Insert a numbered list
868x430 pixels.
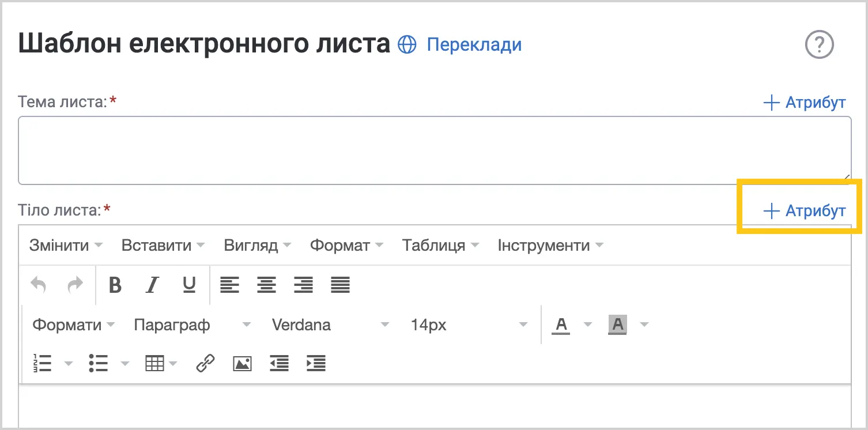pos(43,363)
